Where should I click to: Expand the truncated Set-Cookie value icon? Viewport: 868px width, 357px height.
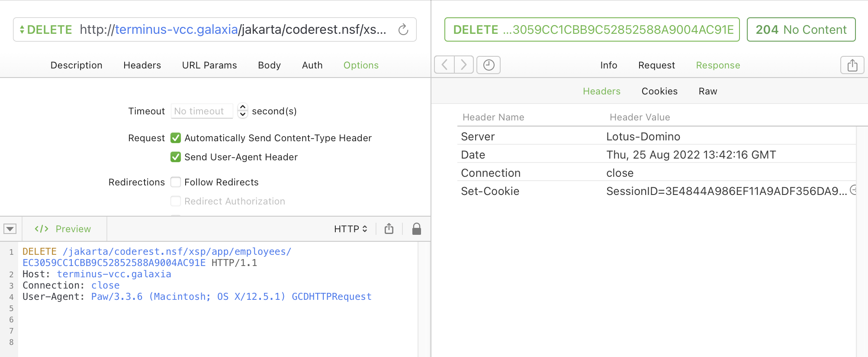[854, 190]
